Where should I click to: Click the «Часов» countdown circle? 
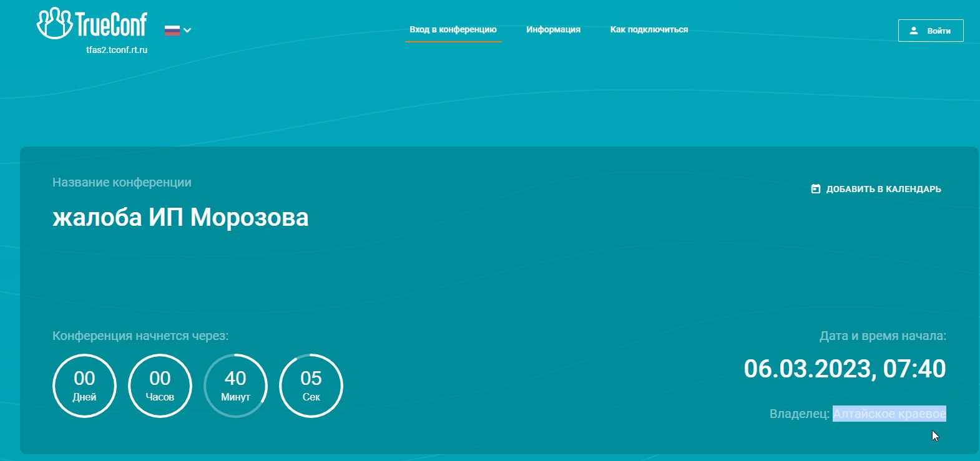[160, 386]
